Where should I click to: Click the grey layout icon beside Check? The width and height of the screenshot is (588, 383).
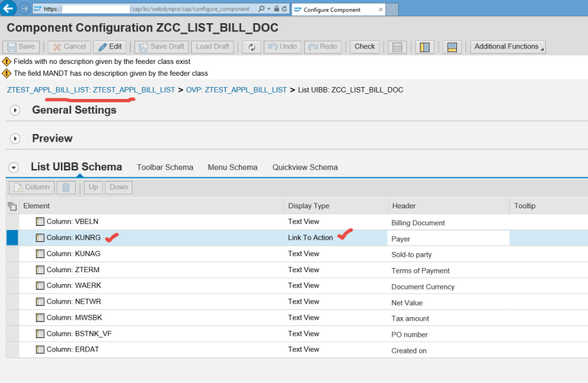[x=397, y=47]
